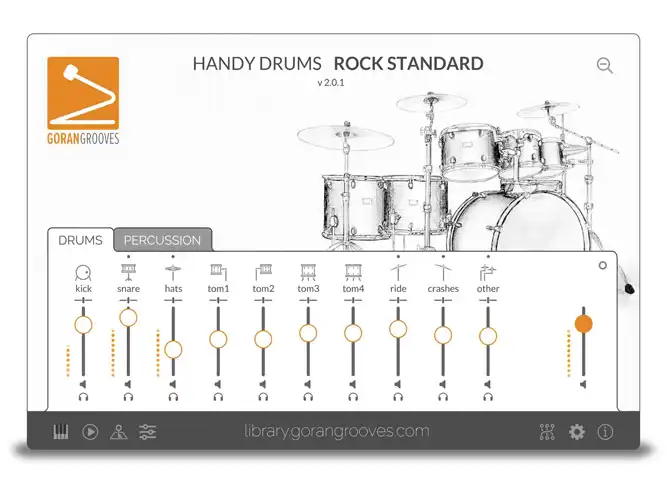Image resolution: width=667 pixels, height=500 pixels.
Task: Click the v 2.0.1 version text
Action: [x=331, y=83]
